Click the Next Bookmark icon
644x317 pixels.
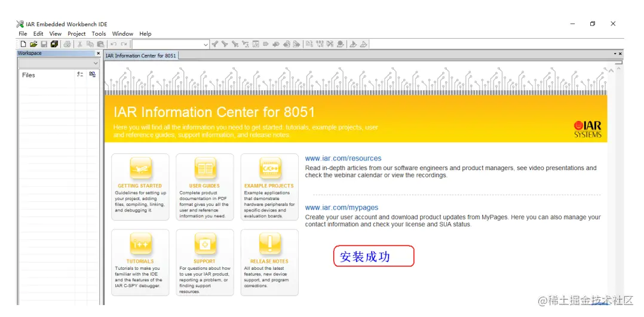[x=275, y=44]
